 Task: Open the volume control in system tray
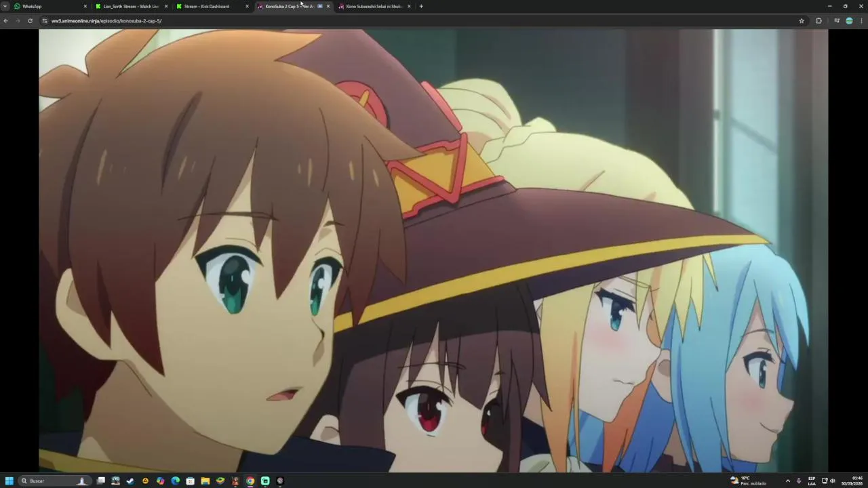point(832,481)
